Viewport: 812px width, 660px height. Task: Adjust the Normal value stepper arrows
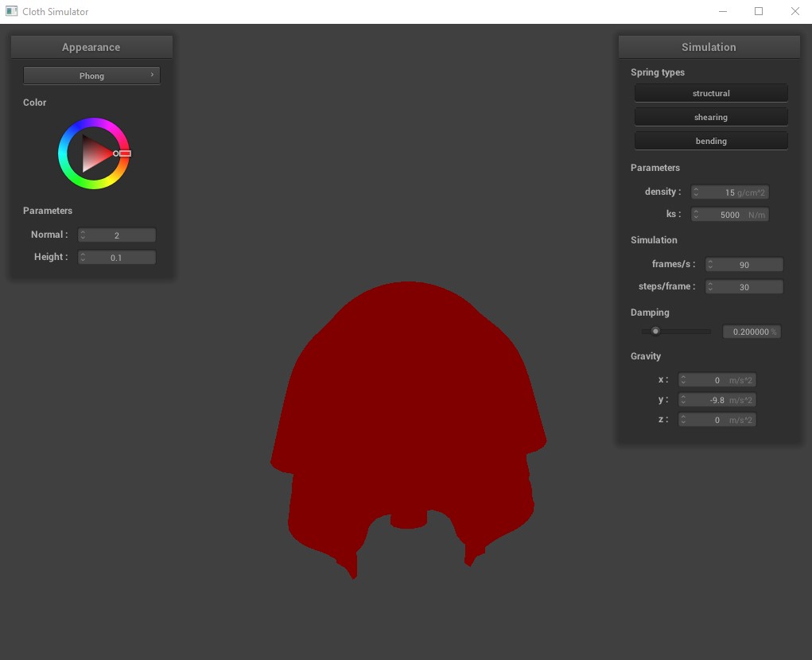(83, 235)
